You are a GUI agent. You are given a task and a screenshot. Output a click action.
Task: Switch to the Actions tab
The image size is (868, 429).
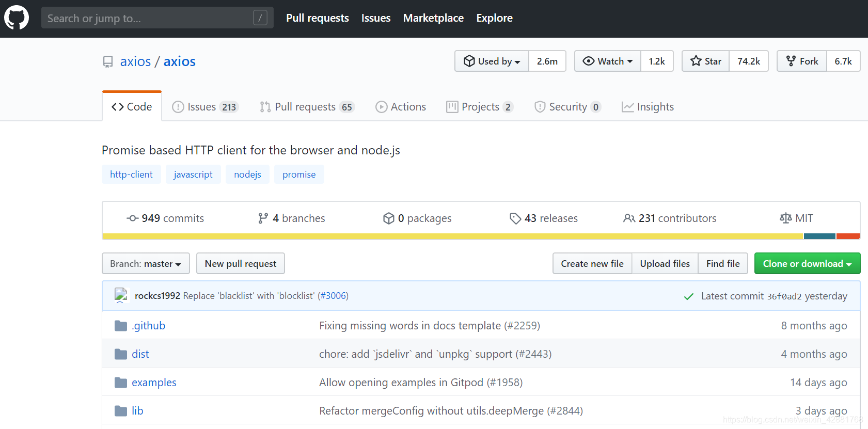(401, 107)
